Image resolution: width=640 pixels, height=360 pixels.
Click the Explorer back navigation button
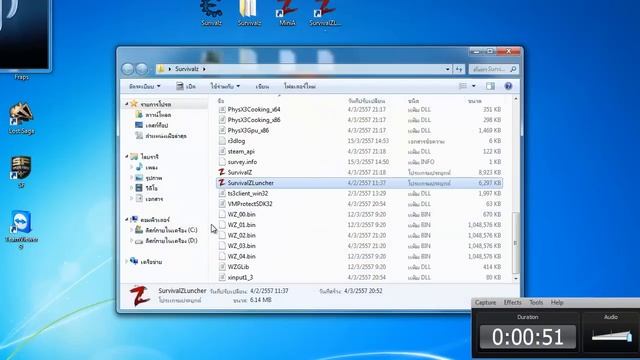click(x=128, y=69)
